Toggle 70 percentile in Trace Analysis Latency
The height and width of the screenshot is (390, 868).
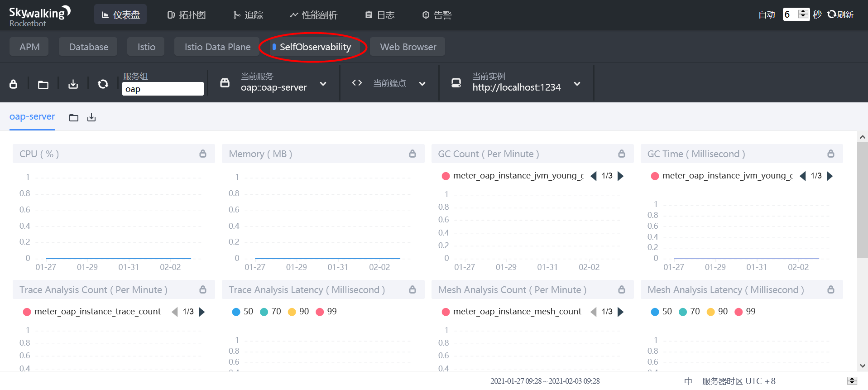(271, 312)
